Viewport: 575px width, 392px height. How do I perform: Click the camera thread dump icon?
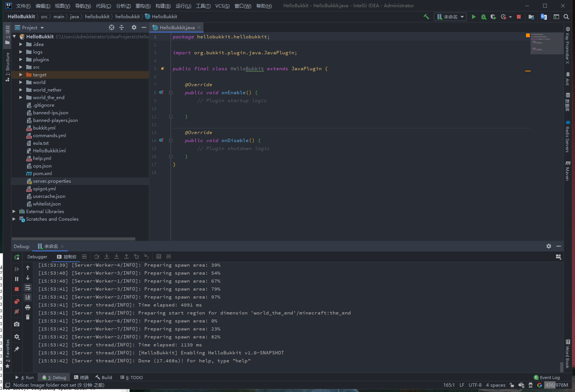(17, 324)
